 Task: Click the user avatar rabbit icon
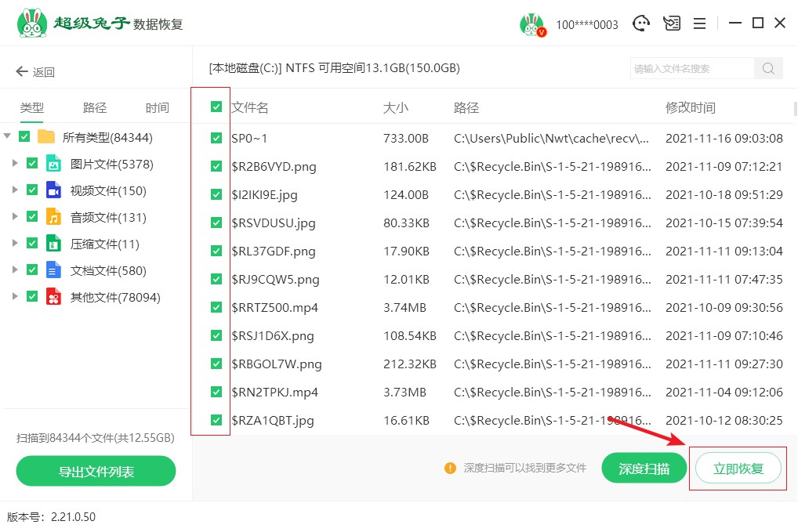point(532,24)
